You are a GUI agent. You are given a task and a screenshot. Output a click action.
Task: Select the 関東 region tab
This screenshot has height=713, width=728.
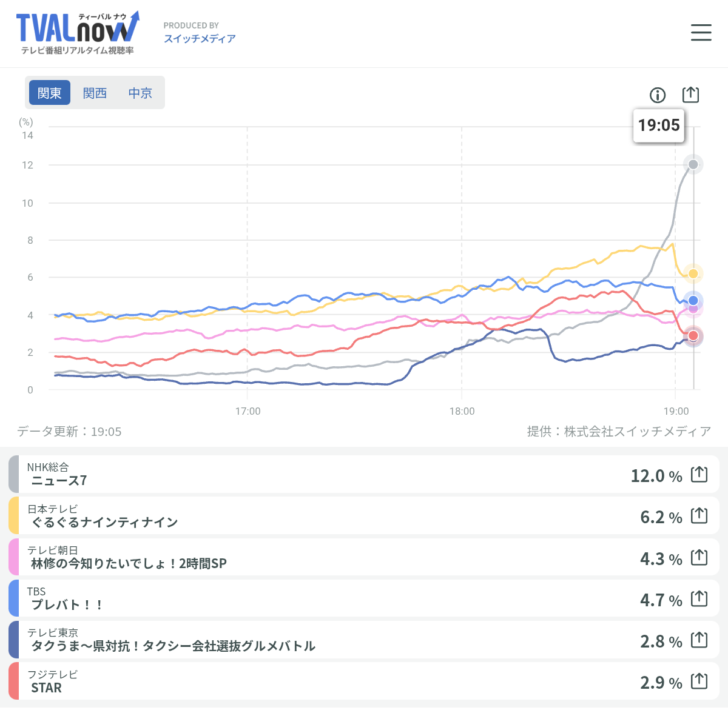tap(50, 93)
